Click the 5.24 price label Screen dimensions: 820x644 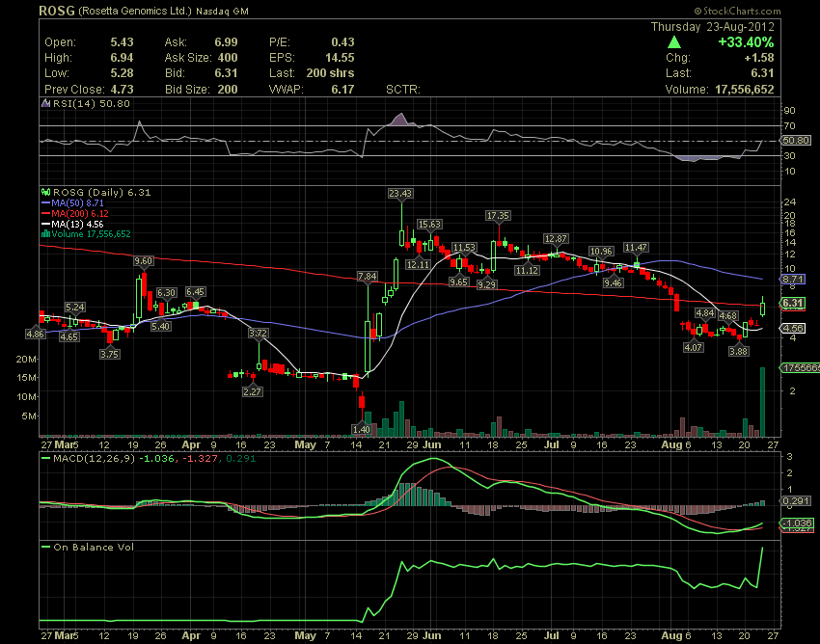pyautogui.click(x=75, y=308)
